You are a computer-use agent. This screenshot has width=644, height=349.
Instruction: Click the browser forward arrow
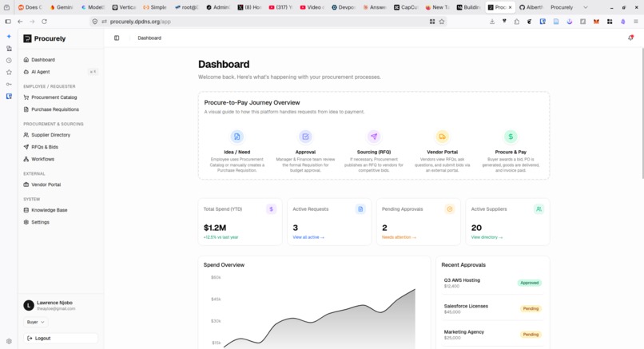click(x=32, y=22)
